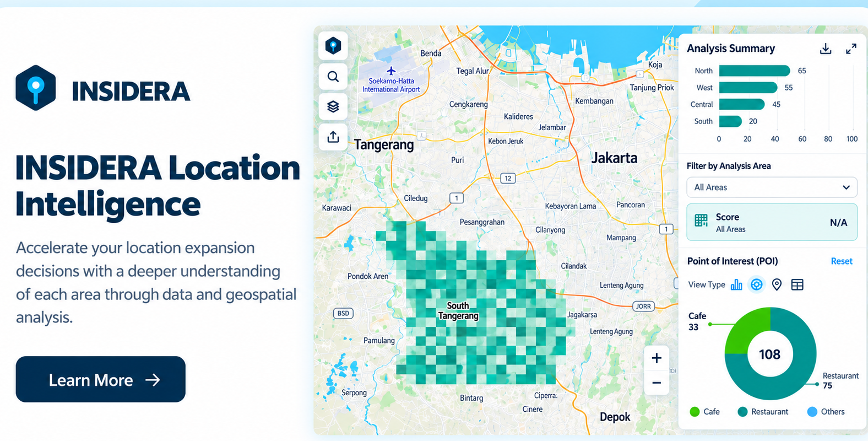Click the N/A score value
868x441 pixels.
click(838, 223)
